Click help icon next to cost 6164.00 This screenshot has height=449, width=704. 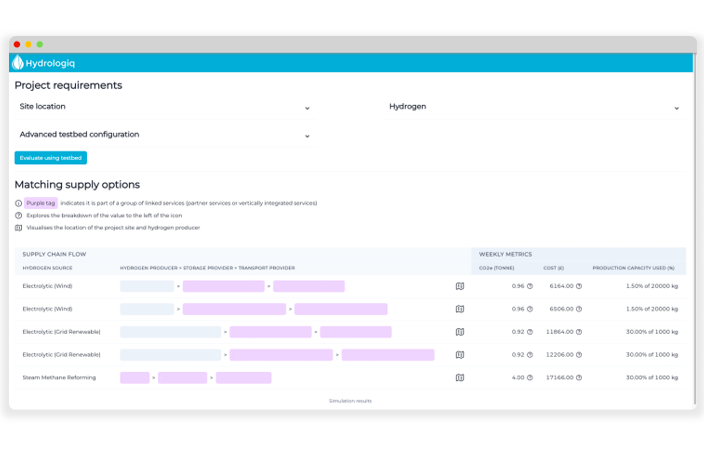point(579,286)
